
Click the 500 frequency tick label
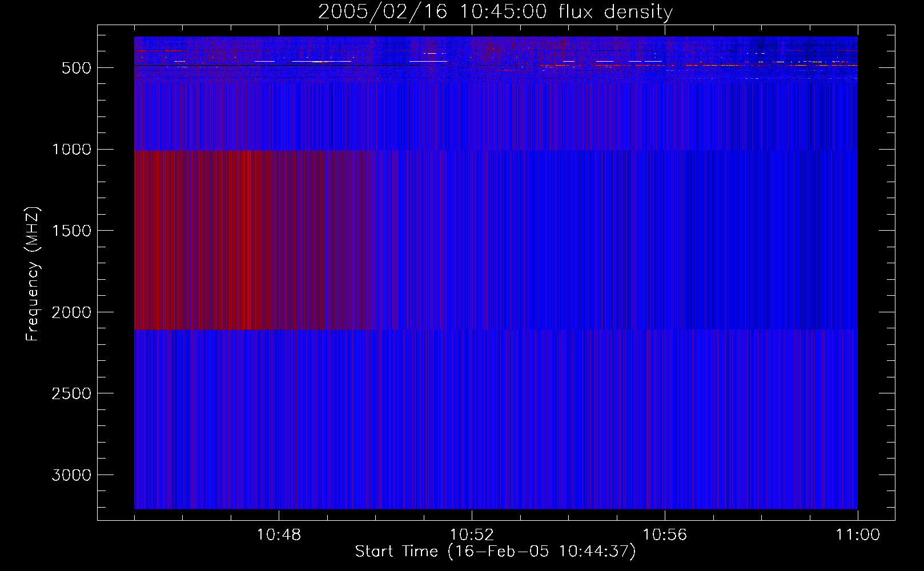(77, 68)
